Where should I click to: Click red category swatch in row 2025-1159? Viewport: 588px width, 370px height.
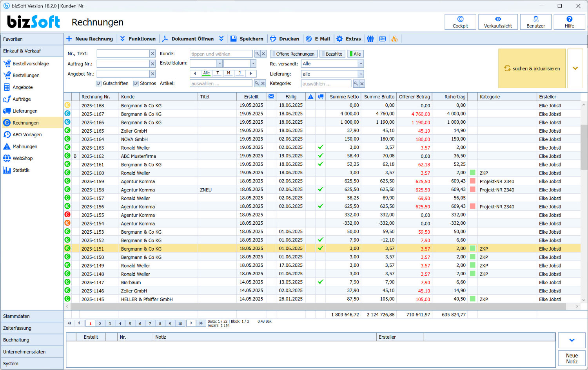pyautogui.click(x=472, y=181)
